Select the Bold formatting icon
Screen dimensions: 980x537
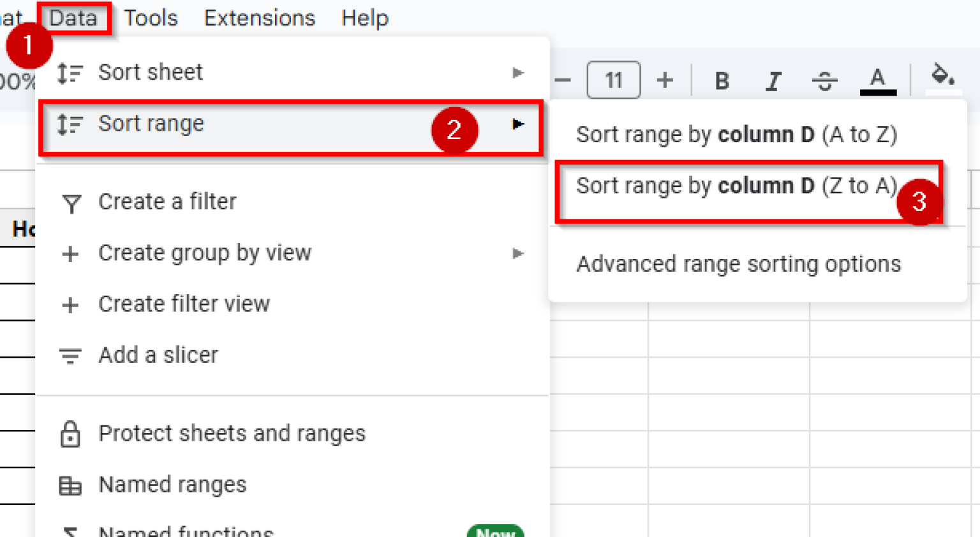click(x=722, y=80)
